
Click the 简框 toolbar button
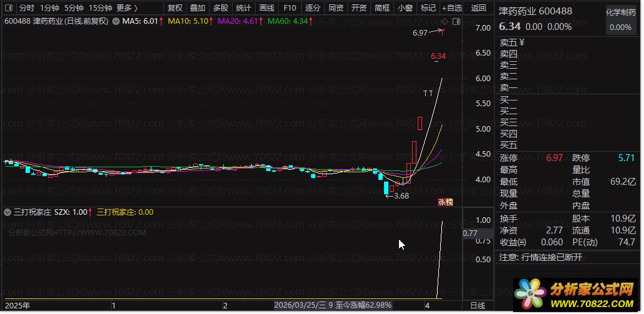pyautogui.click(x=382, y=8)
